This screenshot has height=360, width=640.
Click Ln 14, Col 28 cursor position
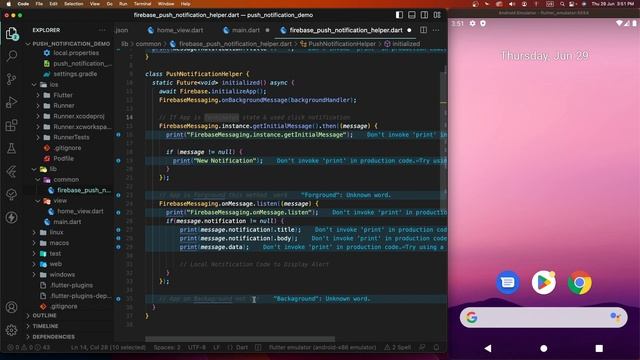coord(108,347)
